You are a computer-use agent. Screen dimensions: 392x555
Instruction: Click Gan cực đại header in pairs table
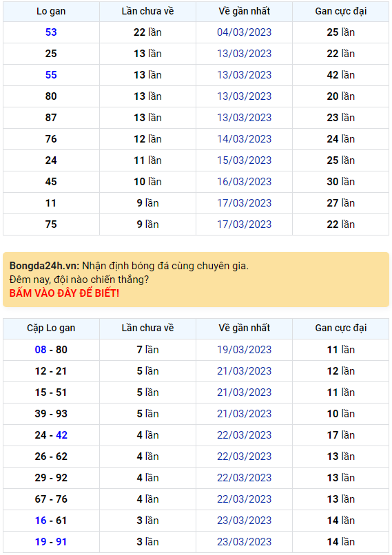point(340,328)
